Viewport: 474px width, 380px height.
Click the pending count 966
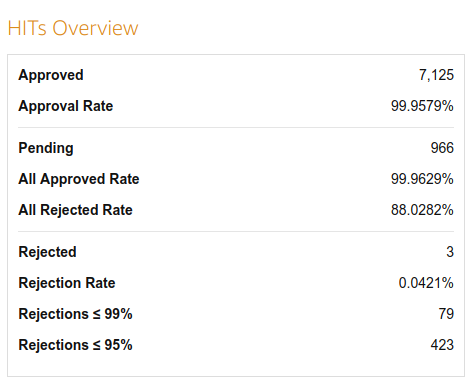442,148
